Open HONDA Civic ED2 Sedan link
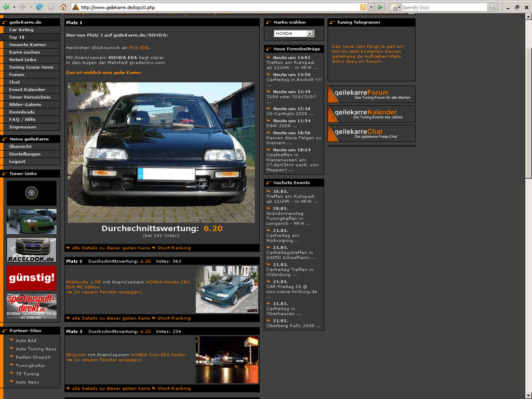 coord(158,355)
